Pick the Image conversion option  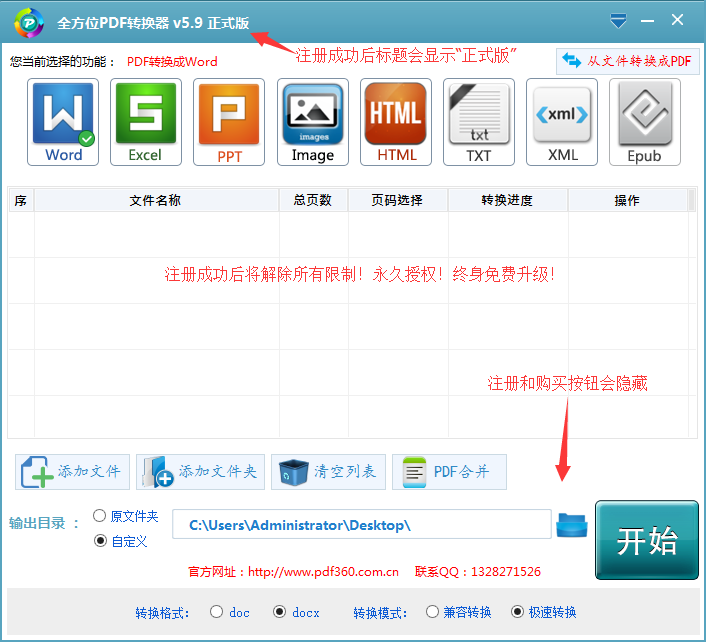click(x=313, y=122)
